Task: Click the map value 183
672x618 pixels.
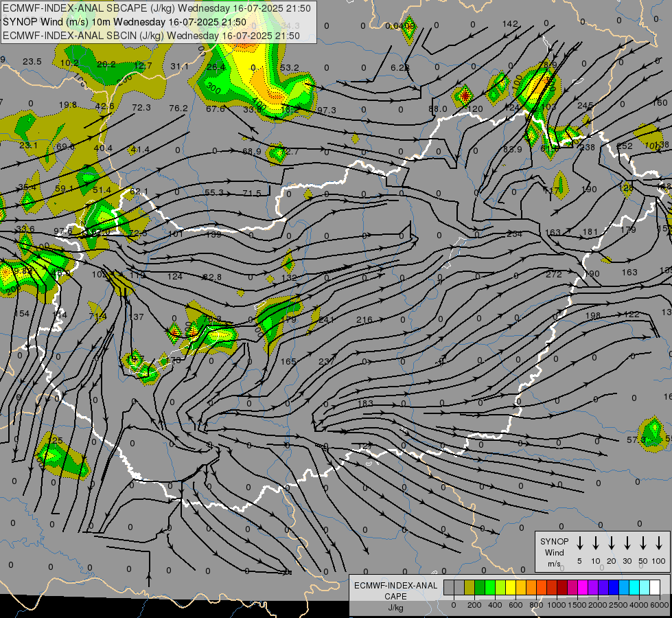Action: point(365,404)
